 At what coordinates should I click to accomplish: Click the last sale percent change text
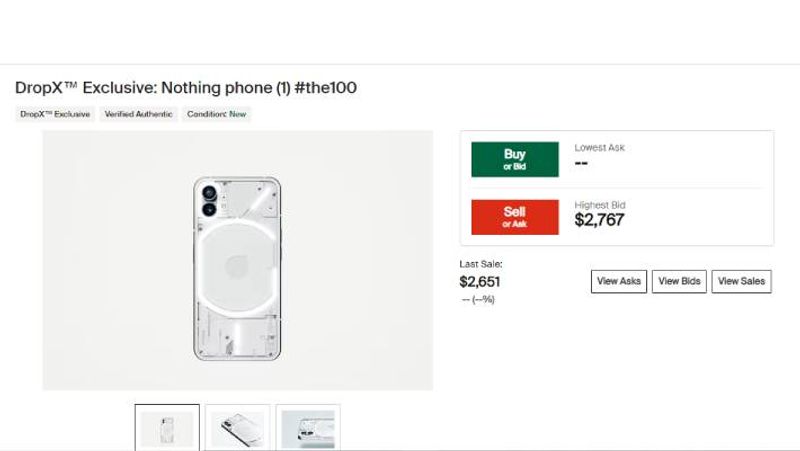[x=478, y=299]
